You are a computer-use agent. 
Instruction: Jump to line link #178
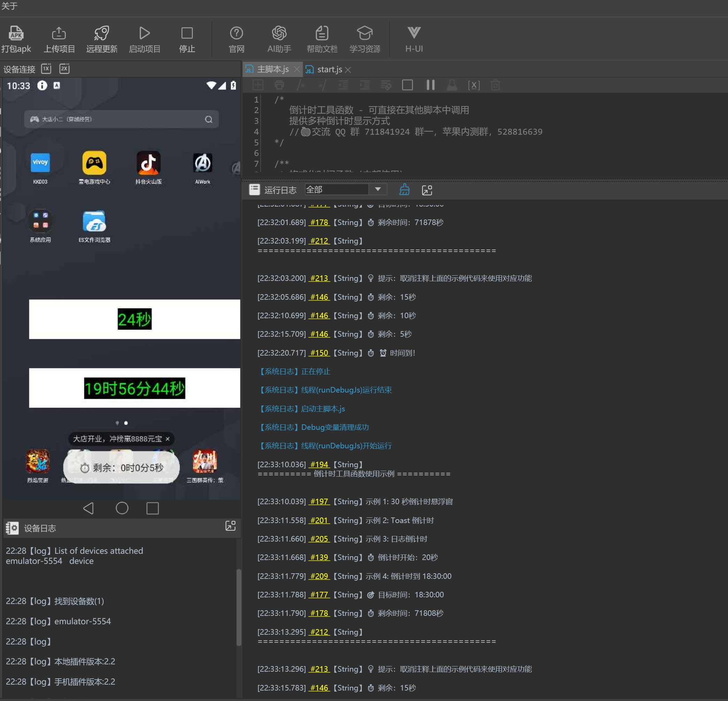pyautogui.click(x=319, y=222)
